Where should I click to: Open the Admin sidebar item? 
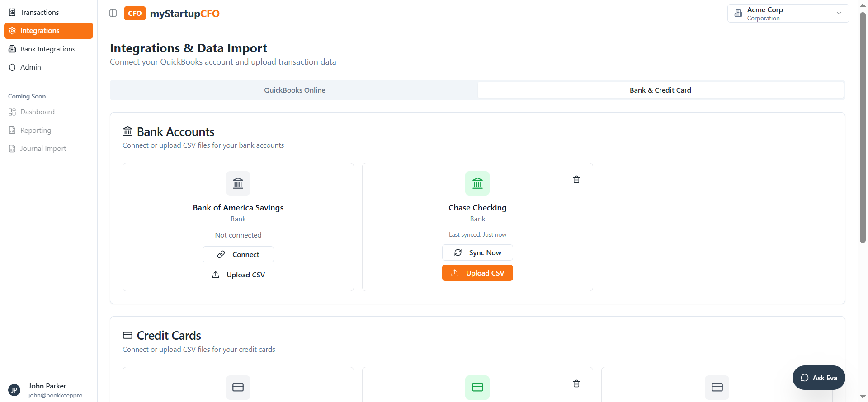(30, 67)
